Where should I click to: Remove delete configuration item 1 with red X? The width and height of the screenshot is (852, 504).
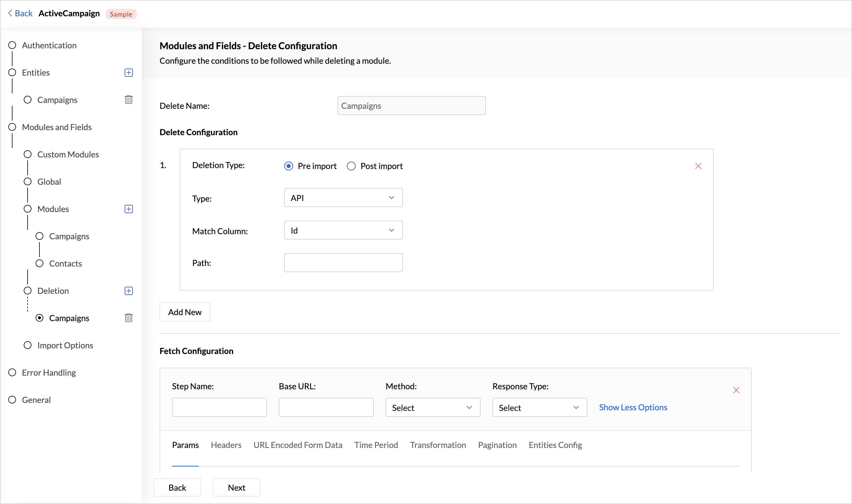click(698, 166)
